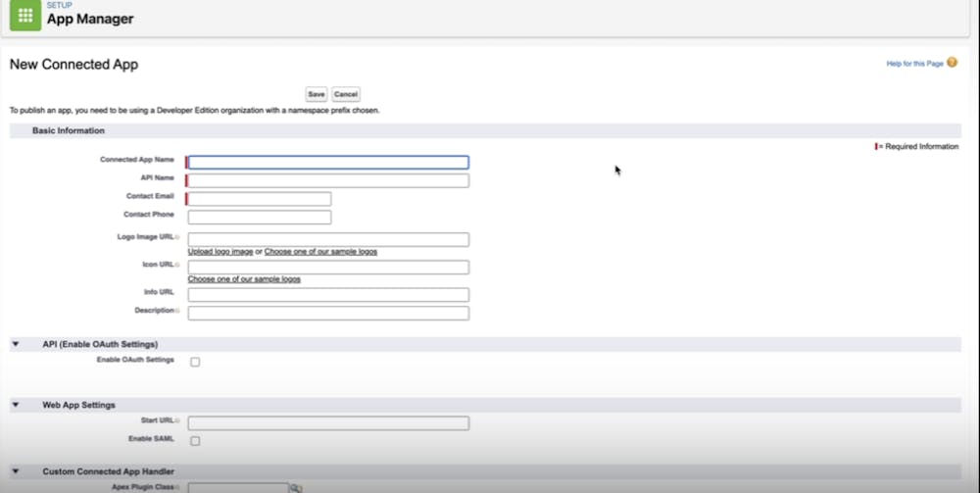Click the SETUP breadcrumb text
This screenshot has height=493, width=980.
[60, 5]
